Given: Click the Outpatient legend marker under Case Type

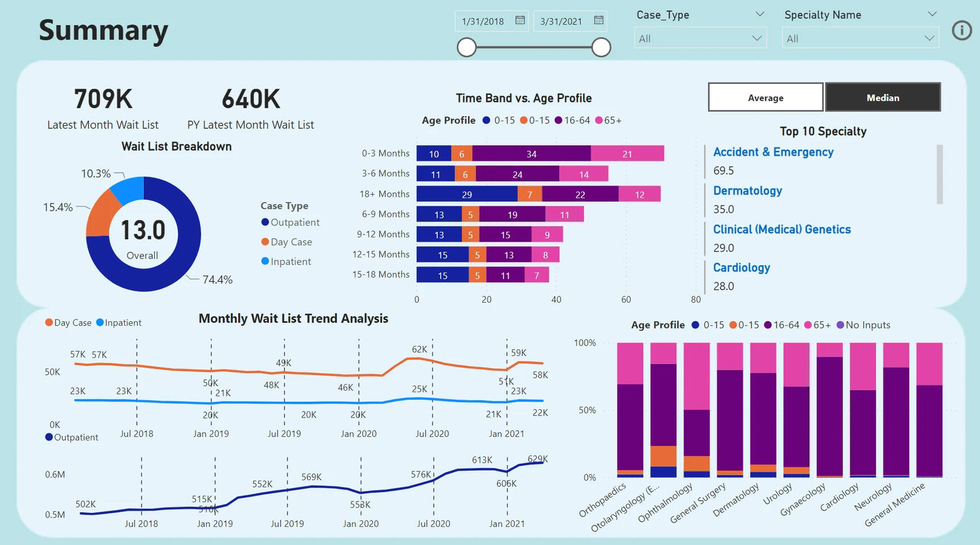Looking at the screenshot, I should (265, 222).
